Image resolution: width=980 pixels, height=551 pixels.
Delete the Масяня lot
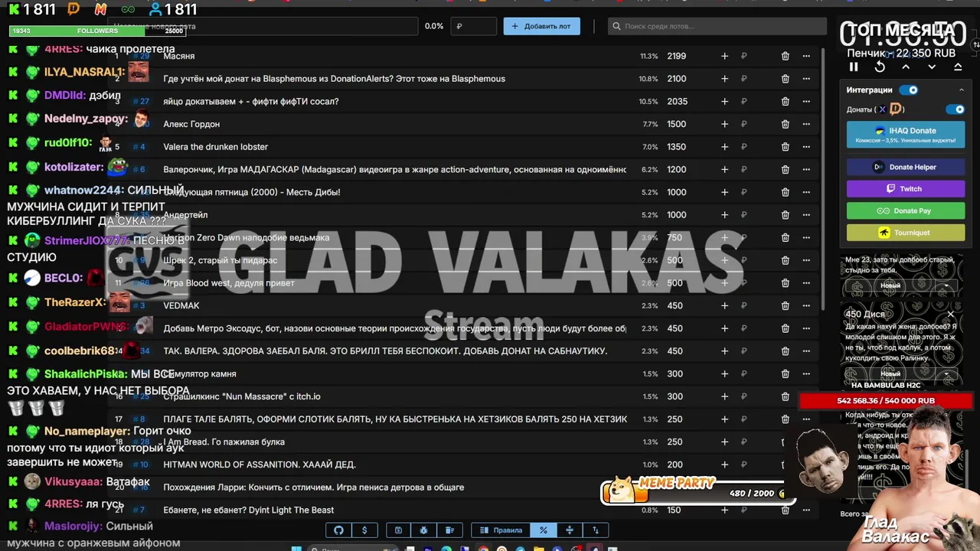785,56
